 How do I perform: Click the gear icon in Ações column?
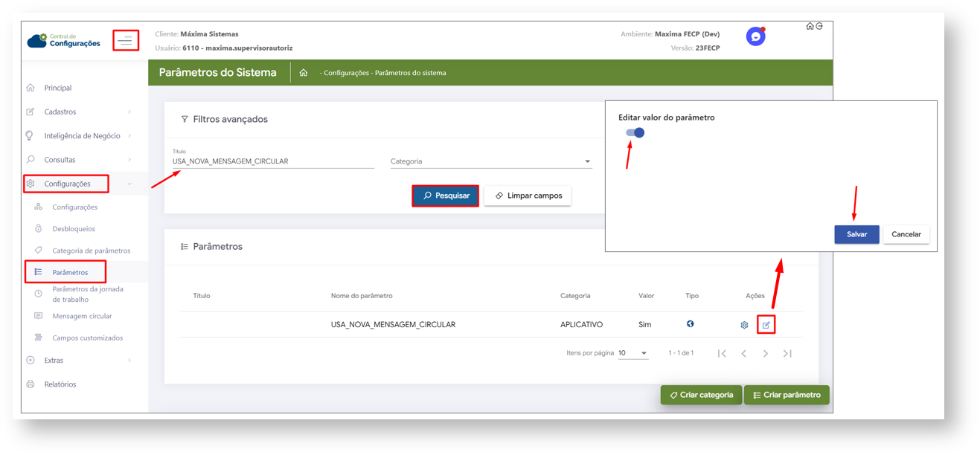point(744,325)
